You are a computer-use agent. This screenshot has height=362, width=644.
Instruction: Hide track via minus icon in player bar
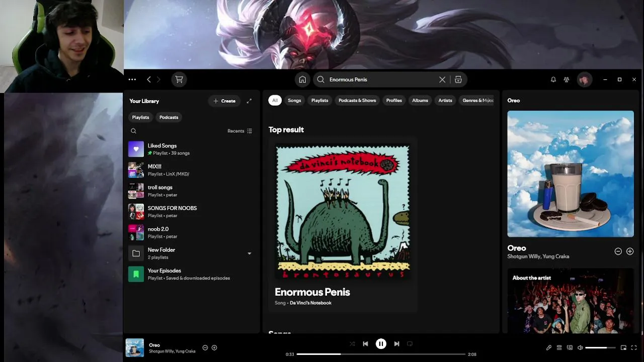(x=205, y=347)
